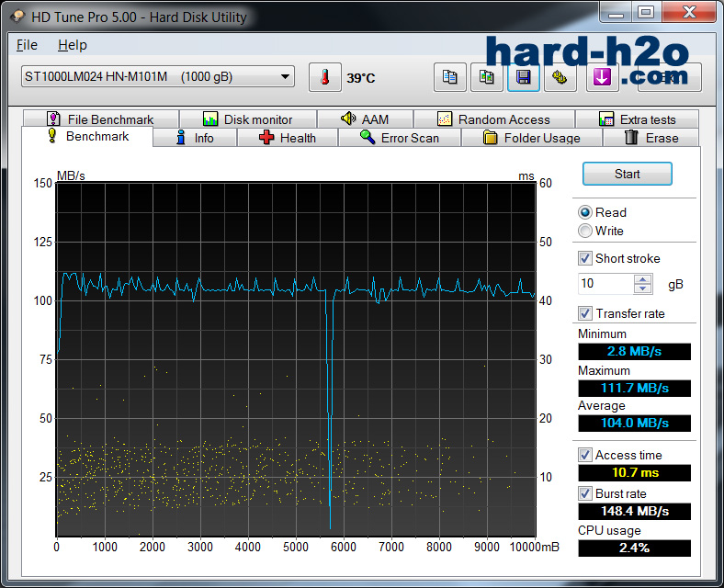Disable the Transfer rate checkbox
Screen dimensions: 724x588
point(585,313)
